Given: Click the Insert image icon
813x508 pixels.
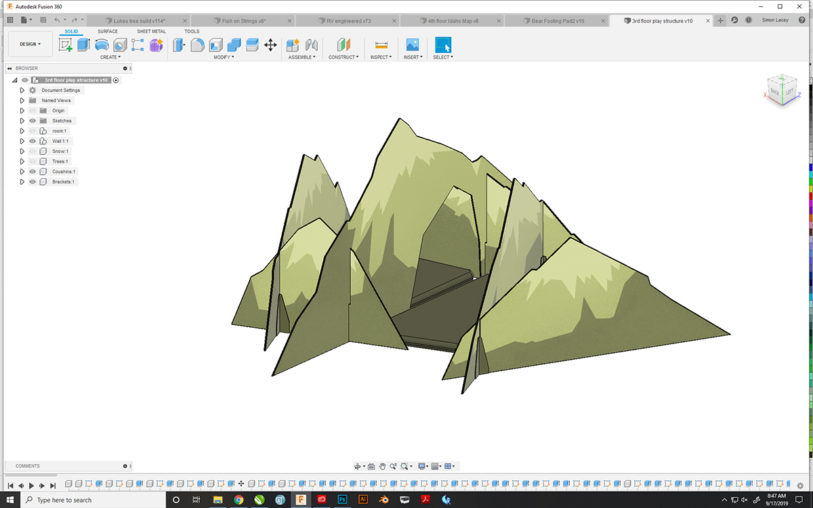Looking at the screenshot, I should [x=412, y=45].
